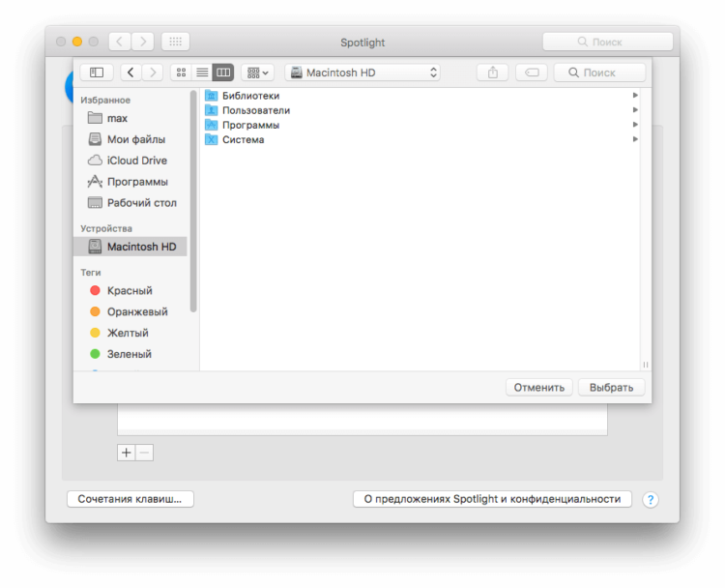Open the Macintosh HD location popup

coord(362,73)
